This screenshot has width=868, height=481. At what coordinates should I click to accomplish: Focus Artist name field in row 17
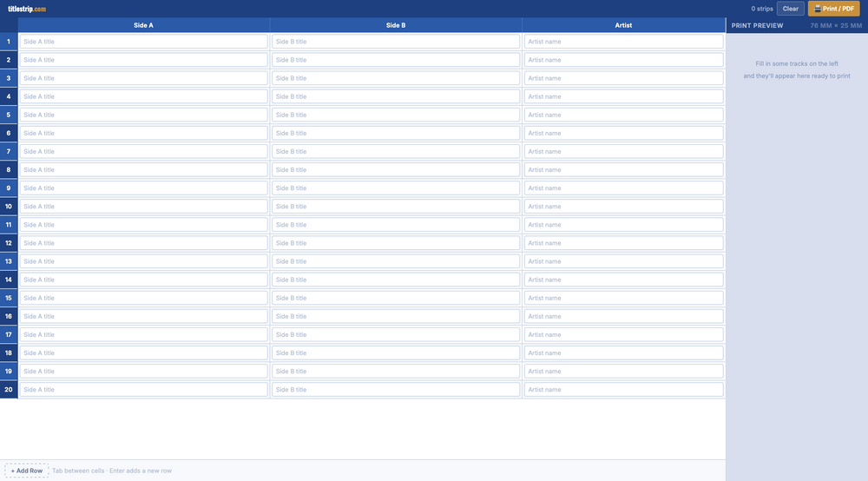623,333
